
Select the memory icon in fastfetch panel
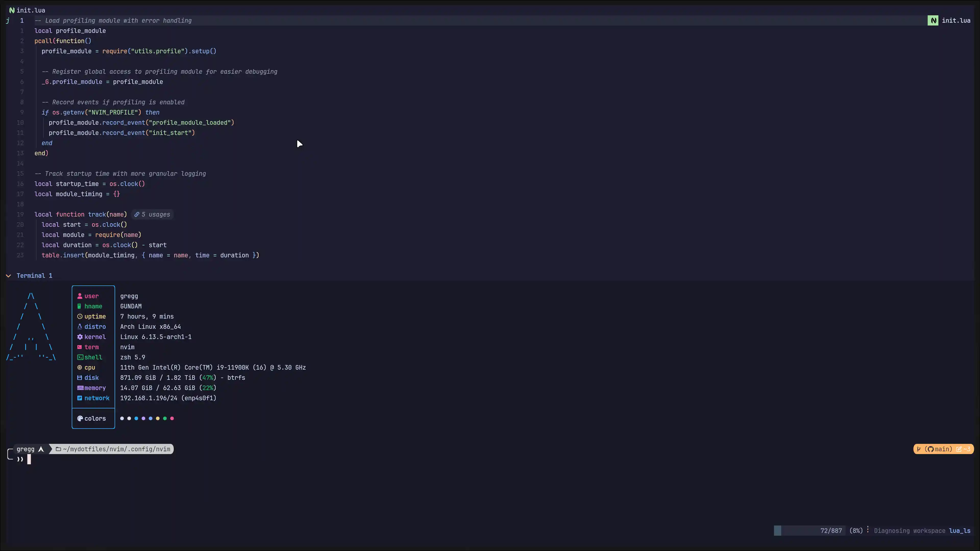click(x=81, y=388)
